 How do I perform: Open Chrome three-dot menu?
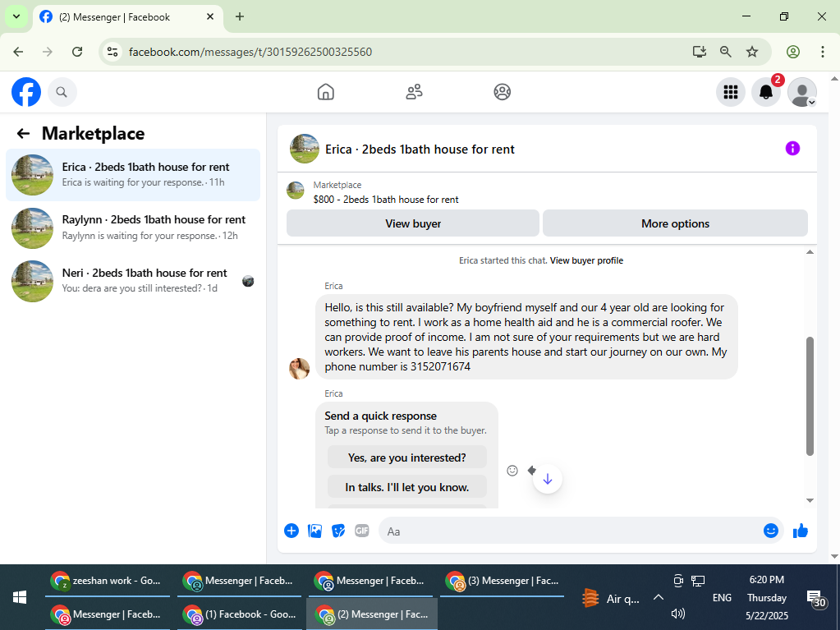pos(822,52)
